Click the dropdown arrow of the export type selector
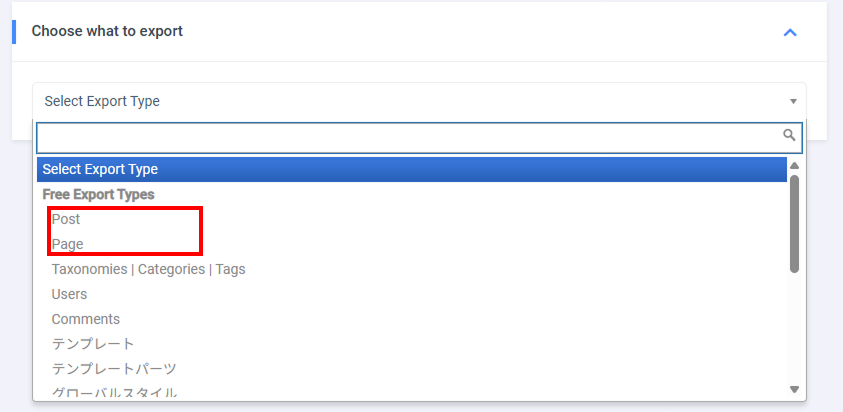This screenshot has height=412, width=843. 793,101
